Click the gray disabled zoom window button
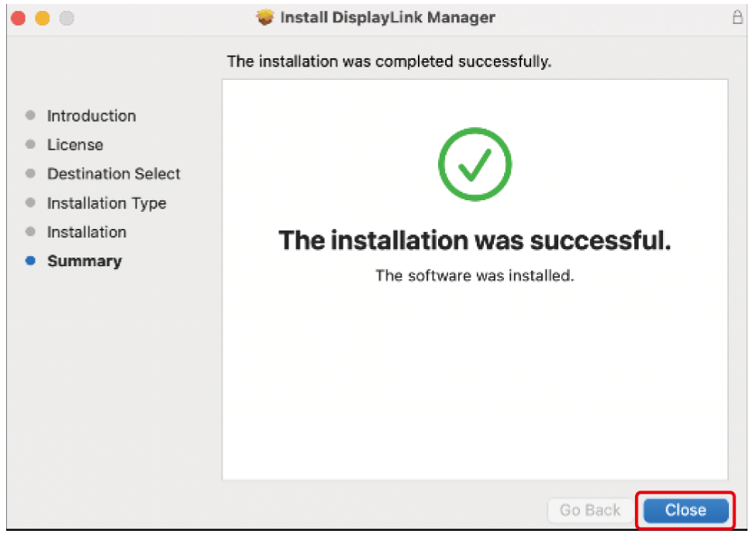This screenshot has width=756, height=537. click(x=67, y=18)
